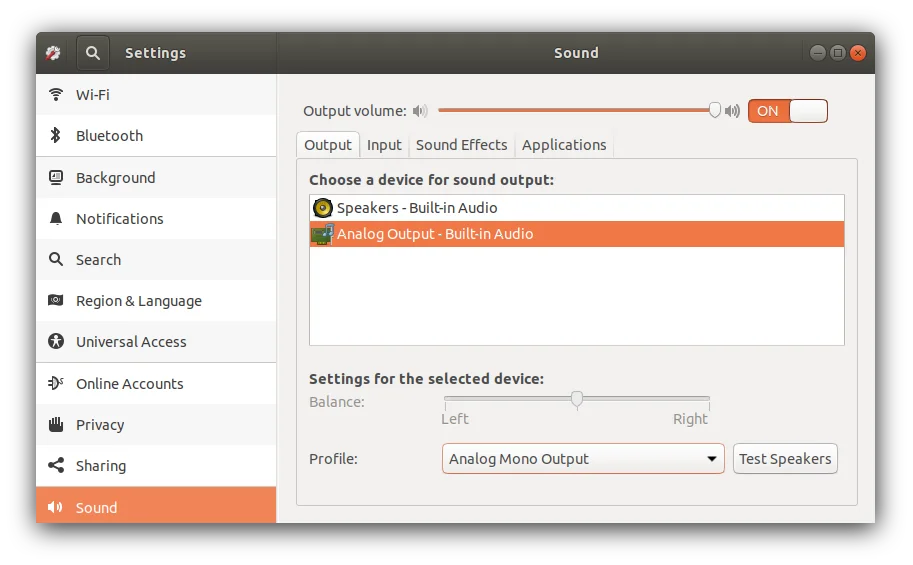Click the Balance slider handle
The height and width of the screenshot is (565, 913).
pyautogui.click(x=577, y=400)
